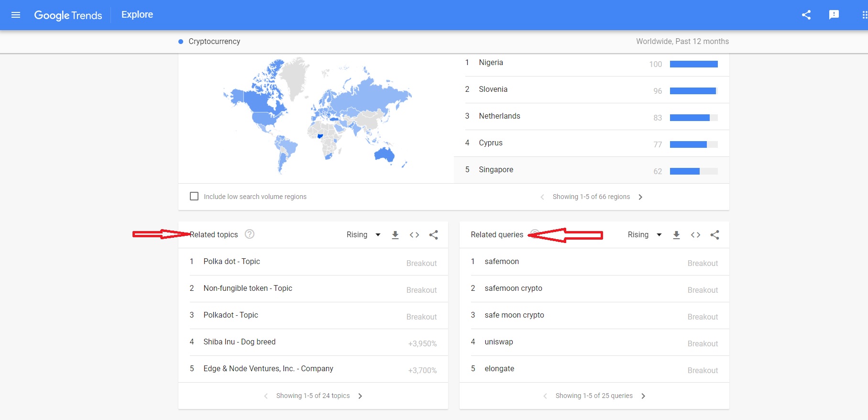Open the hamburger main menu
The image size is (868, 420).
click(16, 15)
